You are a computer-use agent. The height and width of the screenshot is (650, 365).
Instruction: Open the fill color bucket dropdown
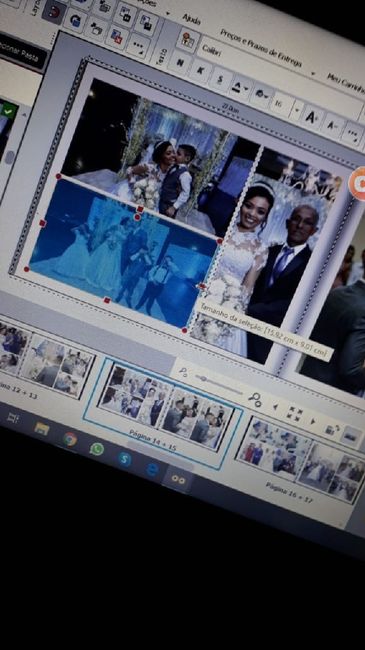tap(262, 95)
